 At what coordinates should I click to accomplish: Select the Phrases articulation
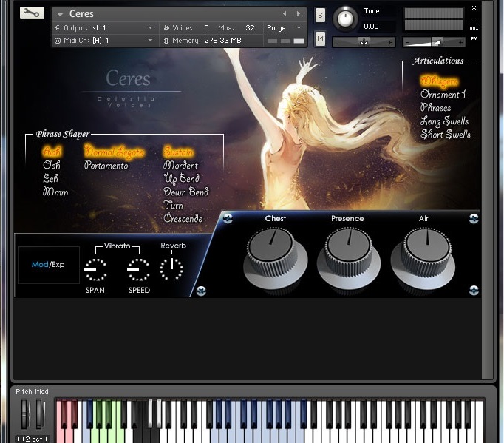[x=435, y=107]
